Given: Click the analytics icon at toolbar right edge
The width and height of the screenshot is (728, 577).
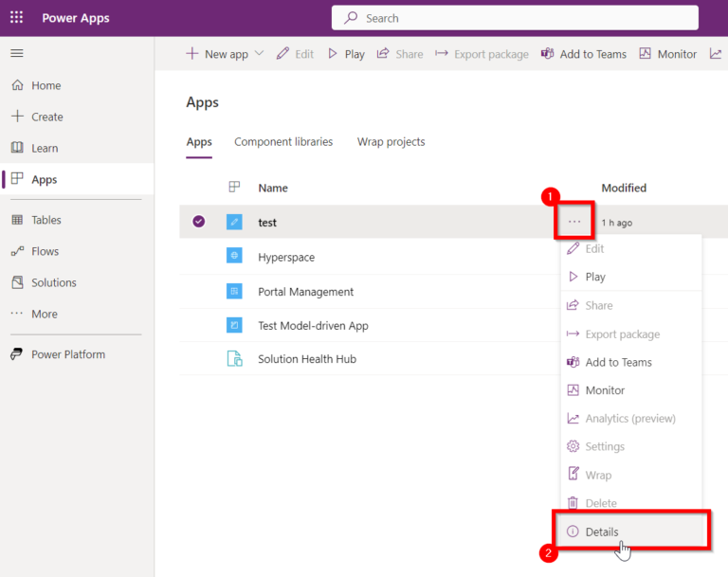Looking at the screenshot, I should 716,54.
